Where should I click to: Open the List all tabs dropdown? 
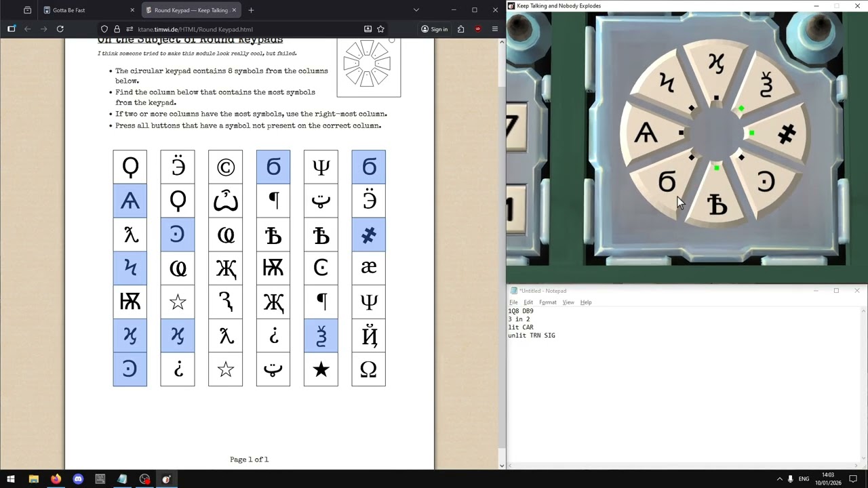pyautogui.click(x=416, y=10)
